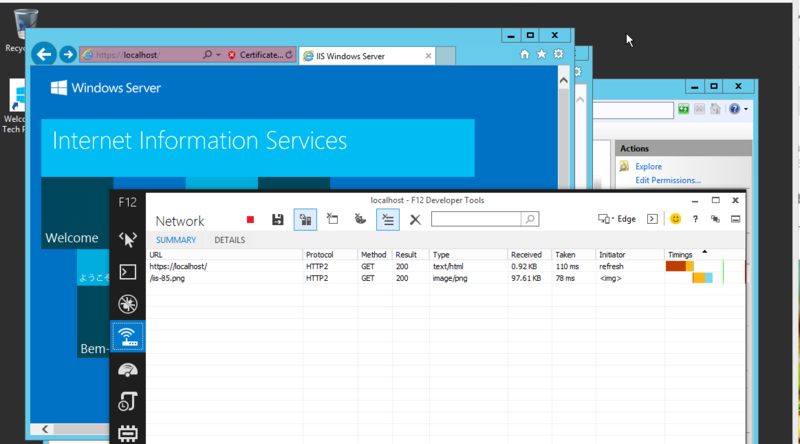Switch to the SUMMARY tab
The image size is (800, 444).
click(x=176, y=240)
